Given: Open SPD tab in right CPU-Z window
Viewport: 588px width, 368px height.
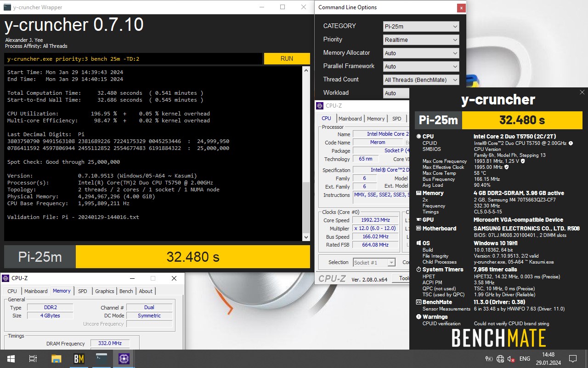Looking at the screenshot, I should coord(396,119).
